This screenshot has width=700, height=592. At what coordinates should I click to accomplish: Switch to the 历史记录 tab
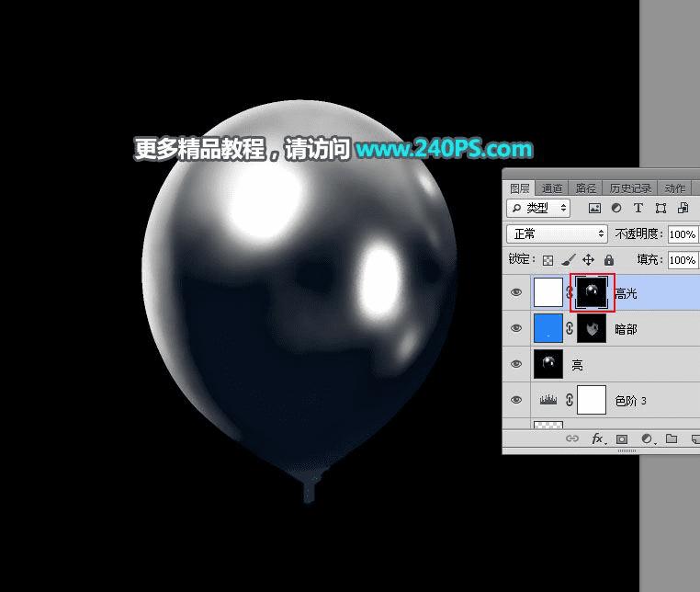[x=630, y=188]
